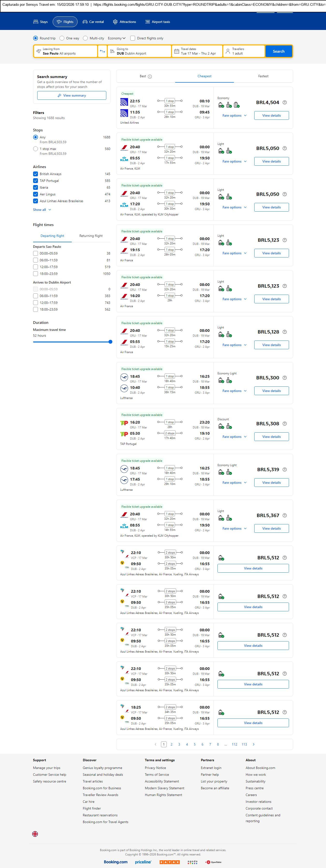Click the help icon next to the BRL4,504 price

[284, 102]
